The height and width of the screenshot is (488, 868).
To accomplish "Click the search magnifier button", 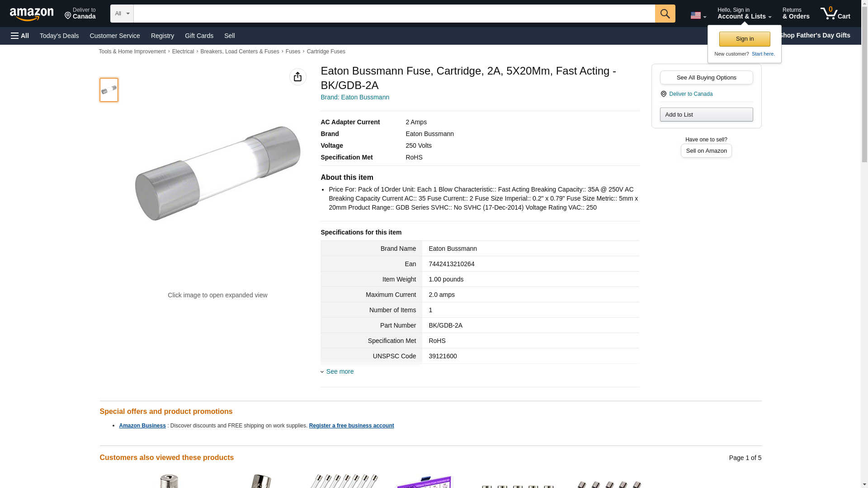I will [665, 14].
